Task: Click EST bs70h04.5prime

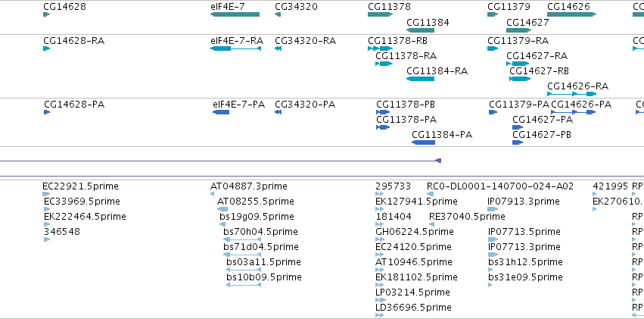Action: pos(261,233)
